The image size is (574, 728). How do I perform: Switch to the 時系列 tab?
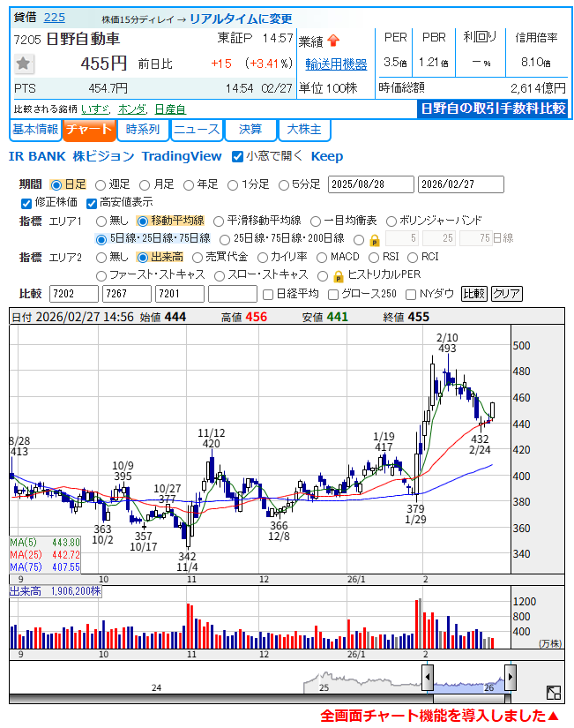coord(142,130)
